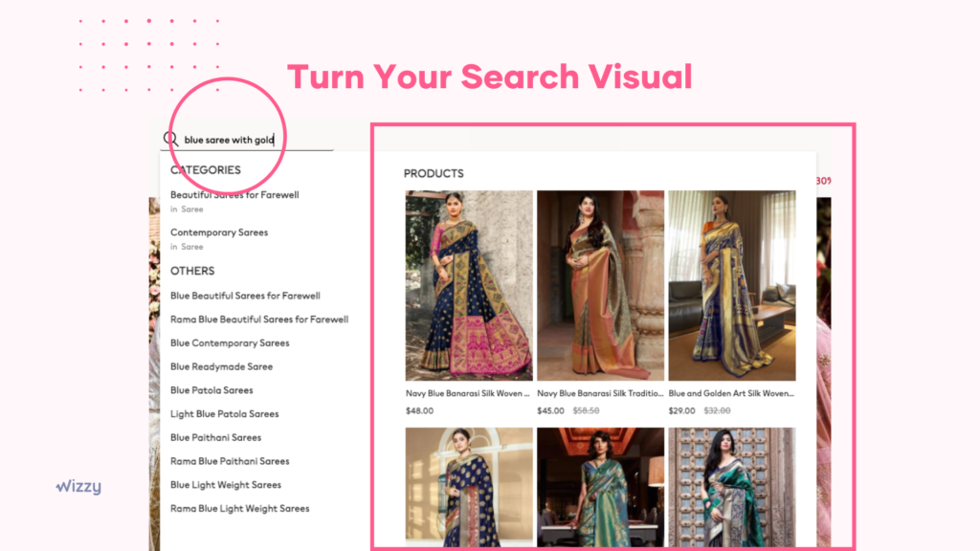The image size is (980, 551).
Task: Open Blue and Golden Art Silk saree image
Action: 732,285
